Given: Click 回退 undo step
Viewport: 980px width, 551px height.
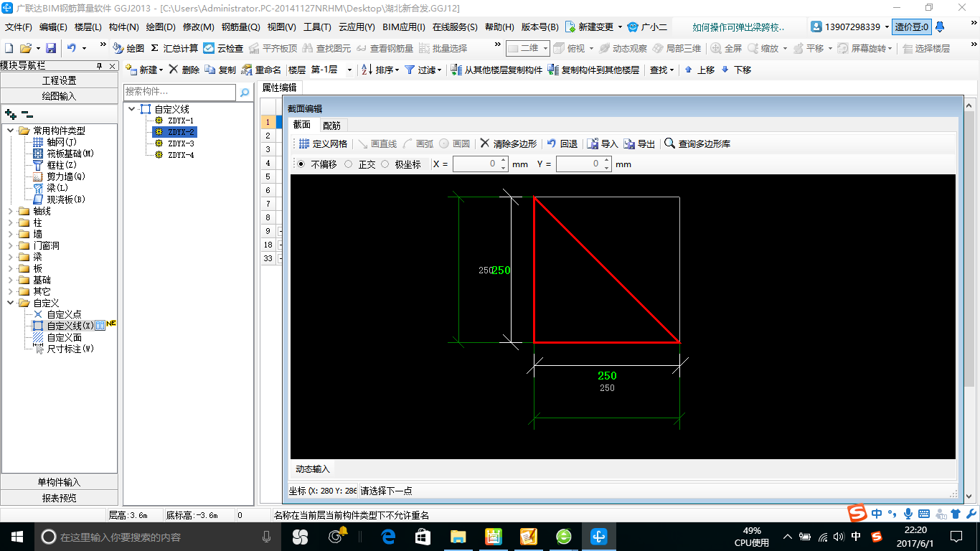Looking at the screenshot, I should 562,143.
